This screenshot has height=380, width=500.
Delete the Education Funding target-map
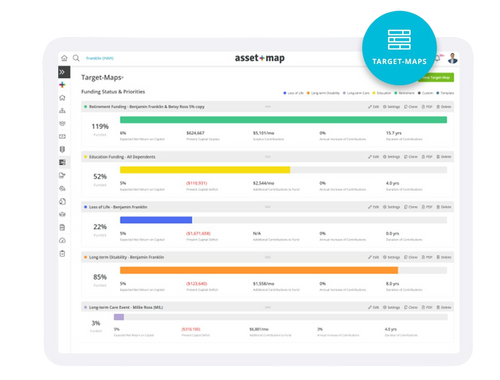point(444,157)
